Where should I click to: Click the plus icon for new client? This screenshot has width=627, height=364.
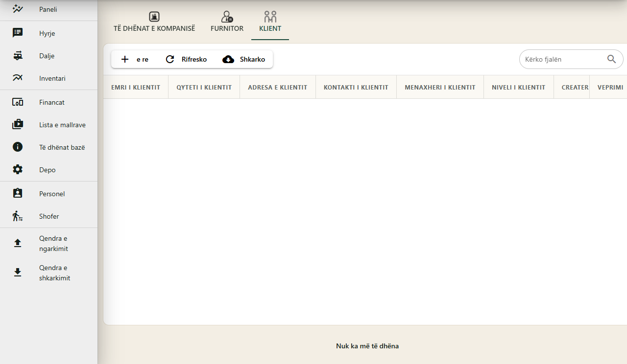(x=125, y=59)
